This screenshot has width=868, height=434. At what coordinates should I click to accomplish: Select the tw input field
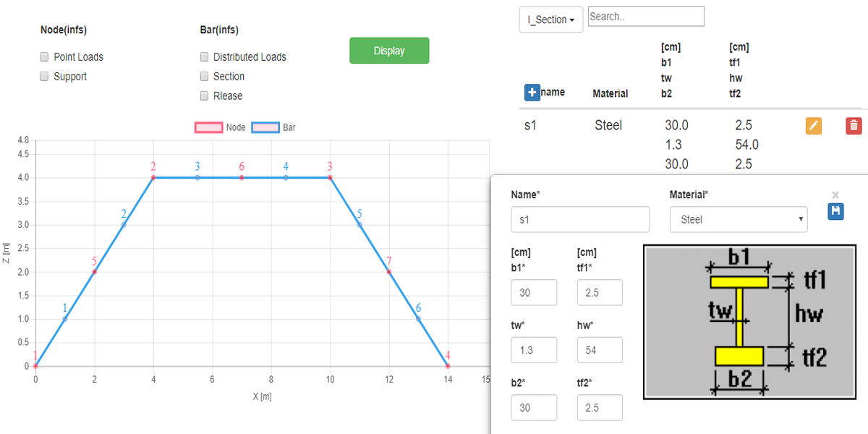point(534,350)
